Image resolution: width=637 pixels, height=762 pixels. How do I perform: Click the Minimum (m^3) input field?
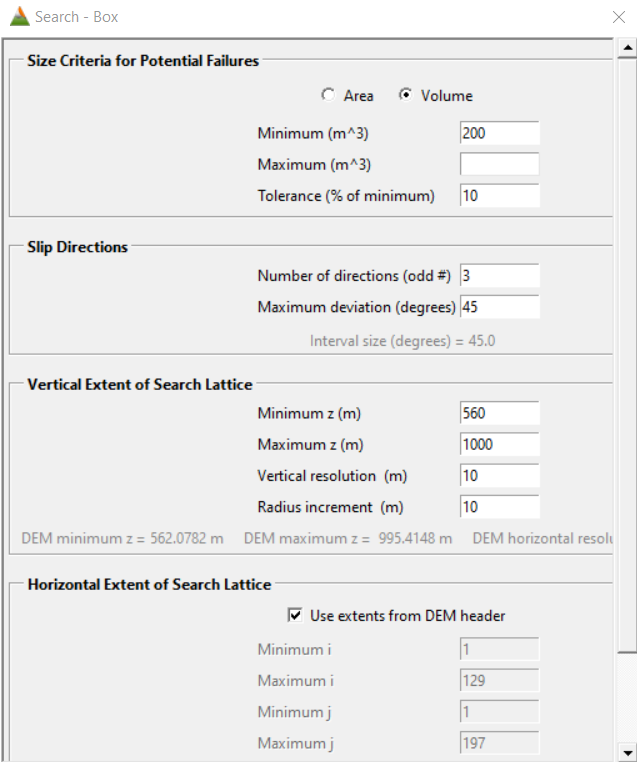pos(499,133)
